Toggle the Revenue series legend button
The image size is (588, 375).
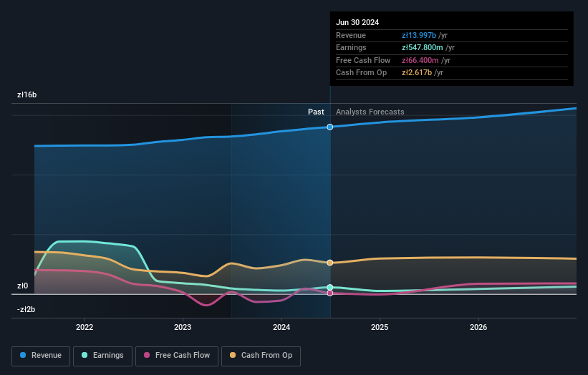[41, 356]
